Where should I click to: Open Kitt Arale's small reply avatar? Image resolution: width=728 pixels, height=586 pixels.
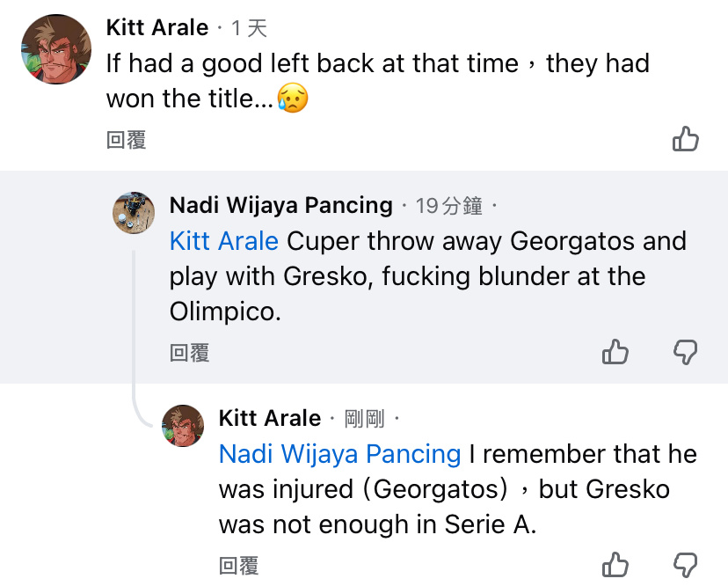[184, 426]
